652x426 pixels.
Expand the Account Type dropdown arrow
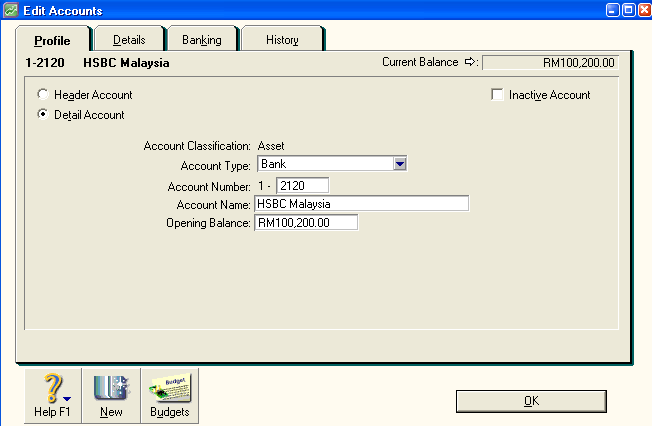400,163
